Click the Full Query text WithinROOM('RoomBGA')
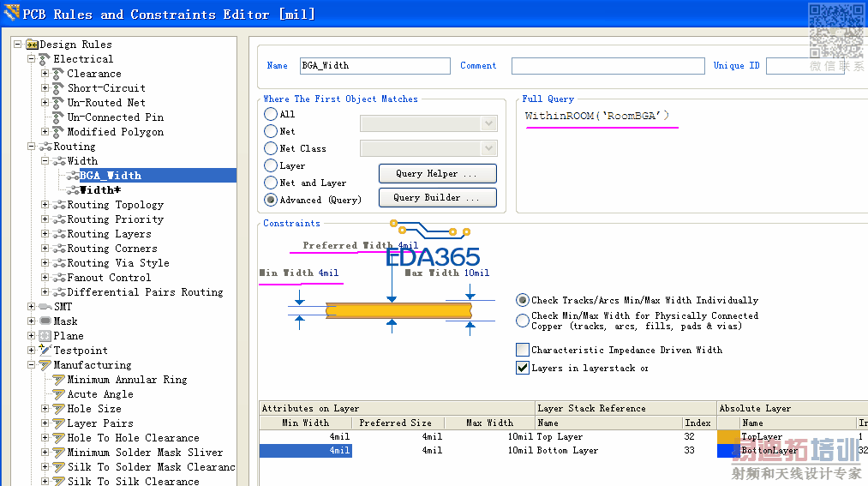The height and width of the screenshot is (486, 868). (596, 116)
